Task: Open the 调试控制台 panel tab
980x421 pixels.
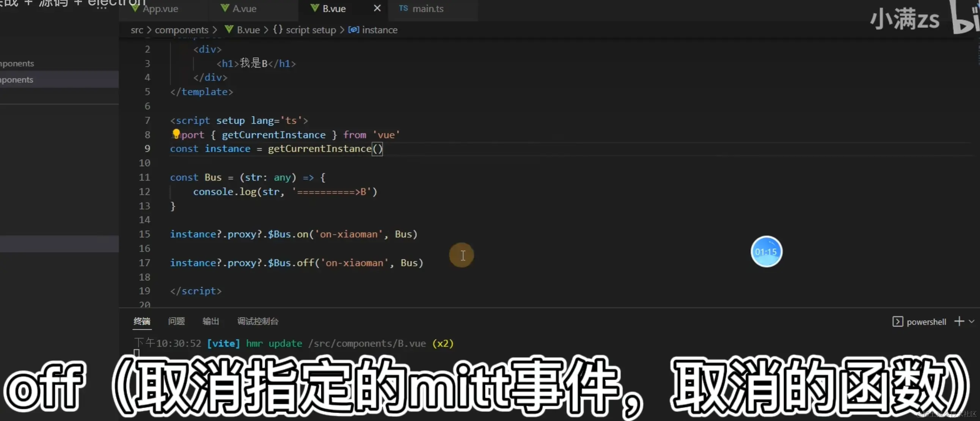Action: pyautogui.click(x=258, y=321)
